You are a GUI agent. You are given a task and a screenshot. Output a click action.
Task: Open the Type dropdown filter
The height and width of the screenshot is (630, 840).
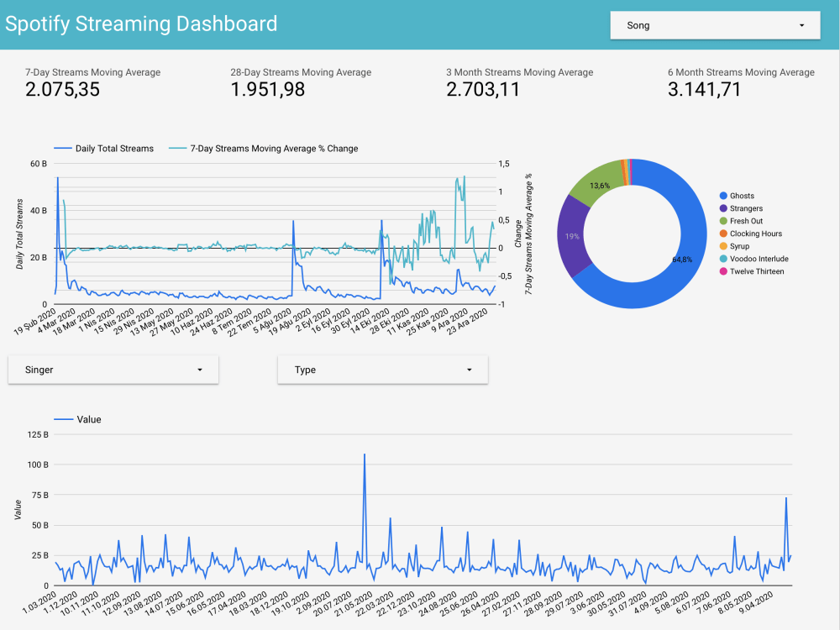[382, 370]
